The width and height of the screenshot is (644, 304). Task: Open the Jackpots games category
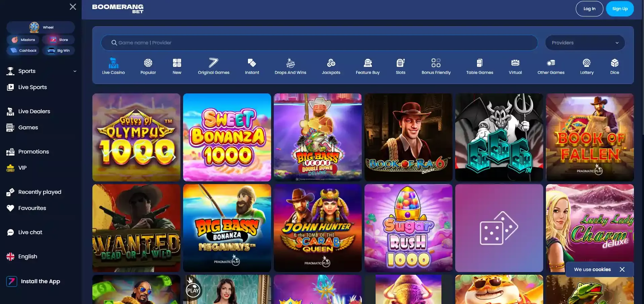click(331, 66)
